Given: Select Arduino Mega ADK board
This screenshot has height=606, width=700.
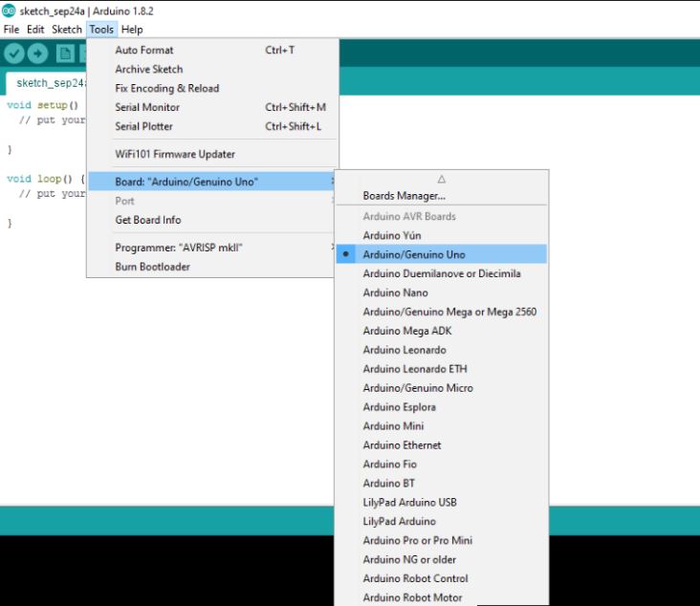Looking at the screenshot, I should coord(441,331).
